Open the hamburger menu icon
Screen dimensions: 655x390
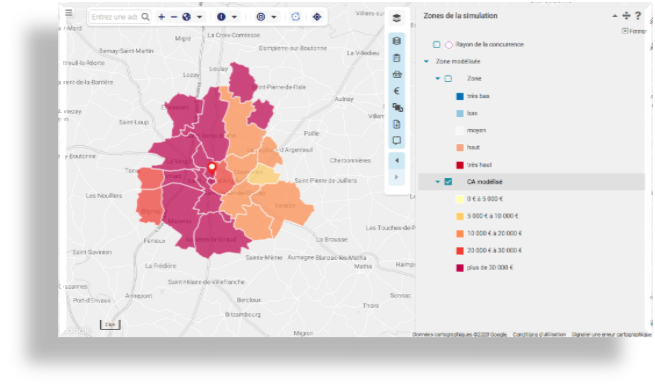(x=69, y=13)
